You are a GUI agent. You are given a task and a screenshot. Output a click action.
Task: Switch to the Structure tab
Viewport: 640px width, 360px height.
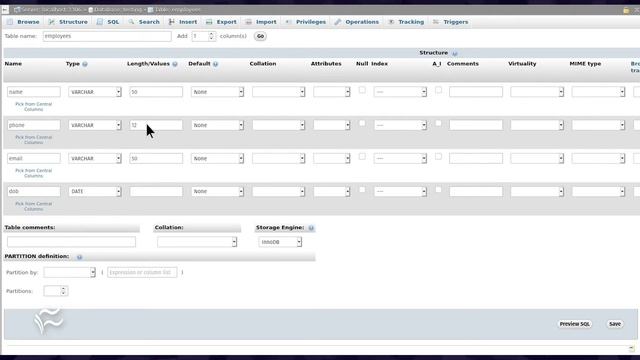[x=68, y=22]
